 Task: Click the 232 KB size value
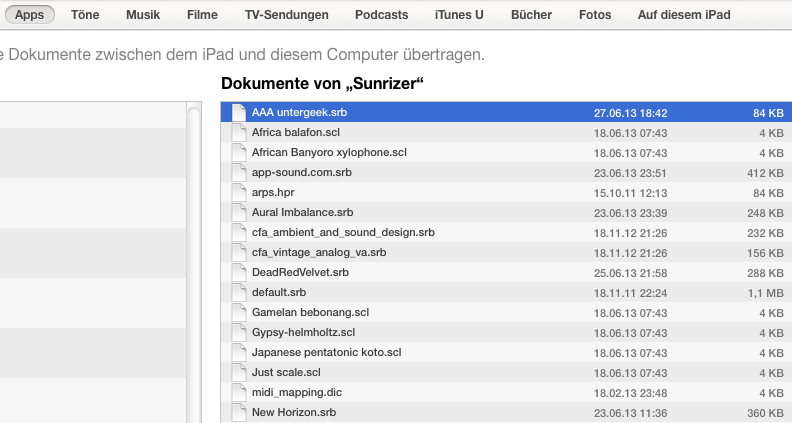[765, 233]
